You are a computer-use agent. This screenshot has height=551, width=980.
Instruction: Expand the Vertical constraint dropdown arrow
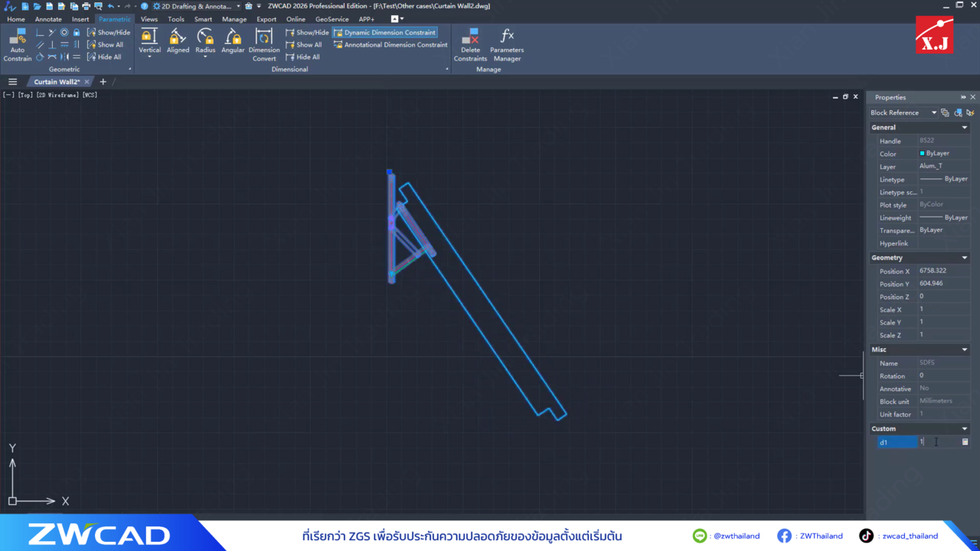pos(149,57)
